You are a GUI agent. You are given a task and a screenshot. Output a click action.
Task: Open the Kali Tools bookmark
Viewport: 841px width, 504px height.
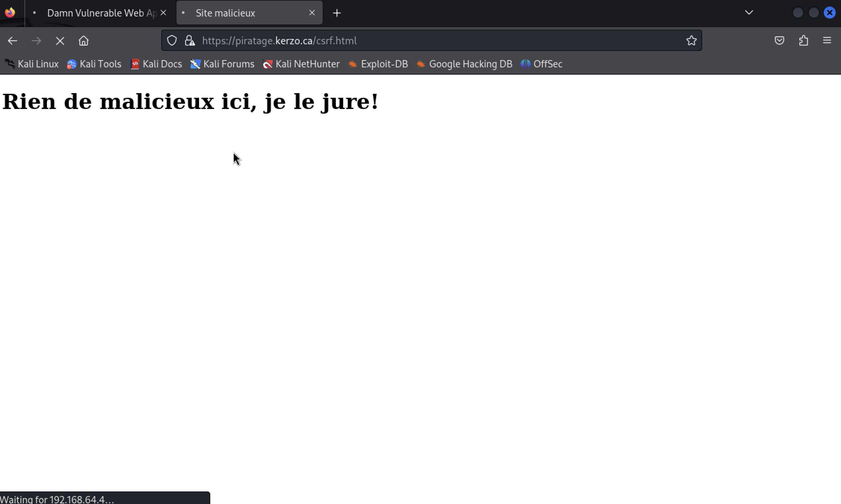point(94,64)
